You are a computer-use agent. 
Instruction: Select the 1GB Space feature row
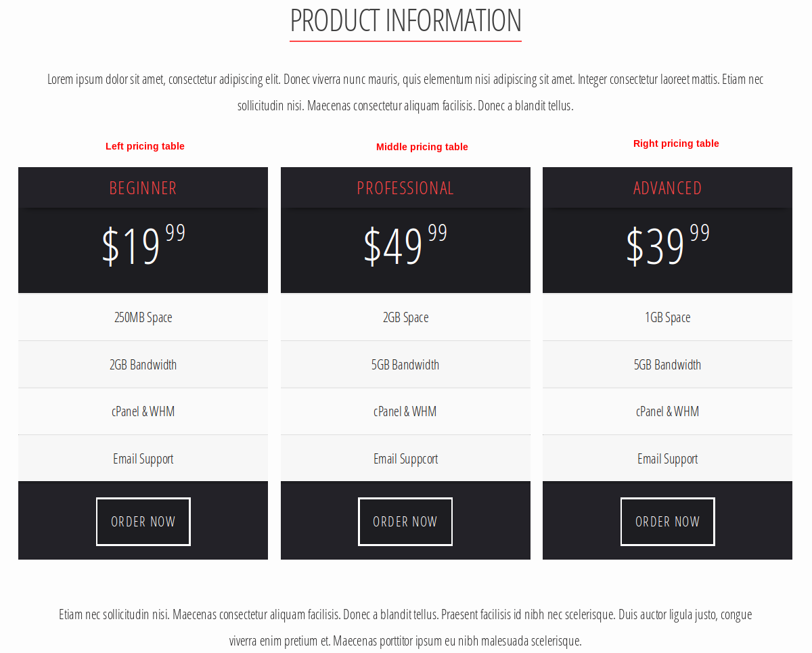667,317
